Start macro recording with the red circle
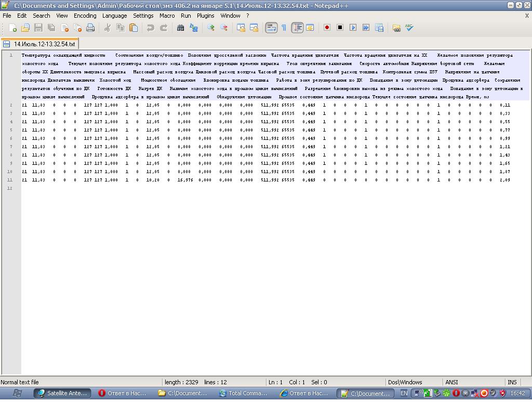 pos(327,28)
